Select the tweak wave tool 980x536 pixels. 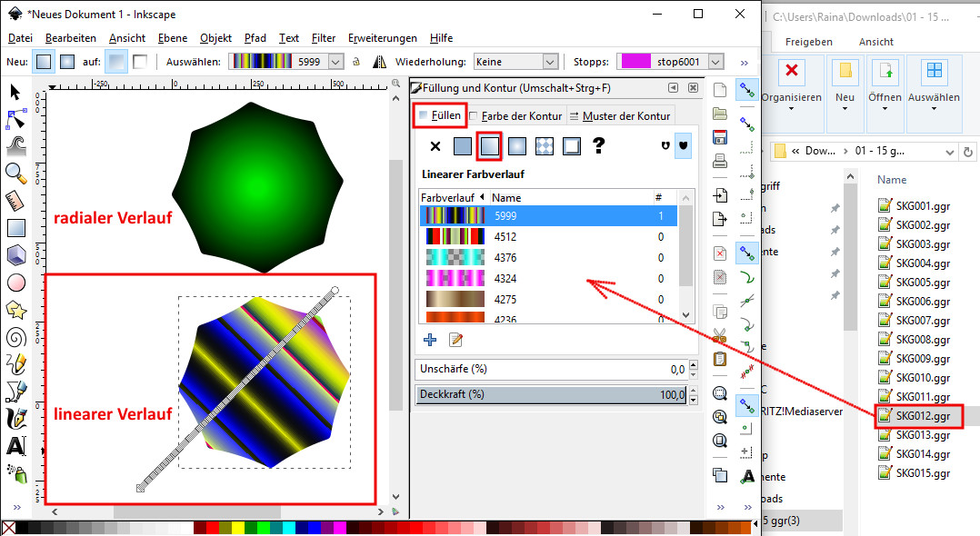coord(15,145)
